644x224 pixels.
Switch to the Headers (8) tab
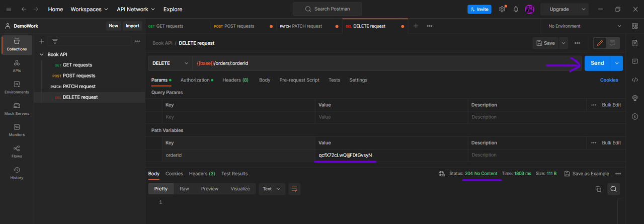pyautogui.click(x=235, y=80)
